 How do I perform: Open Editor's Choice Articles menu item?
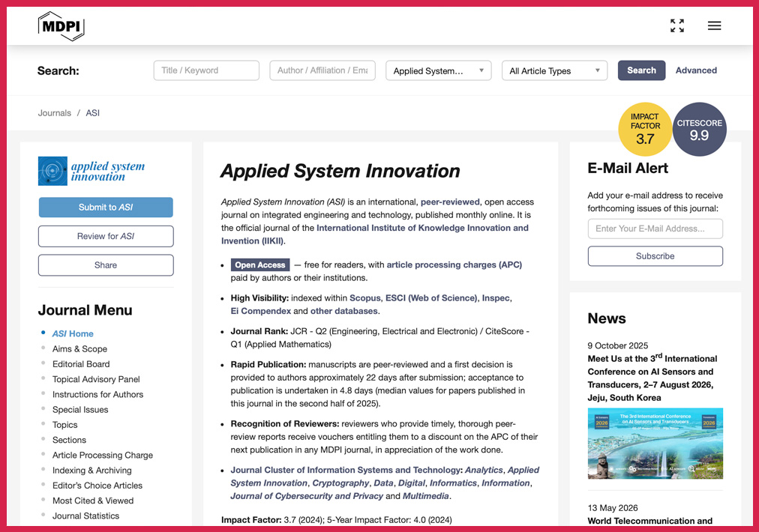tap(97, 486)
